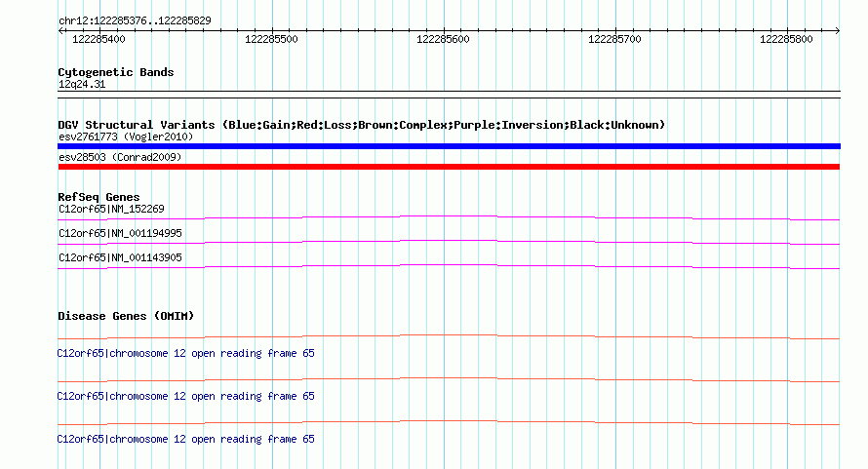This screenshot has width=868, height=469.
Task: Click the magenta line under NM_152269
Action: click(449, 217)
